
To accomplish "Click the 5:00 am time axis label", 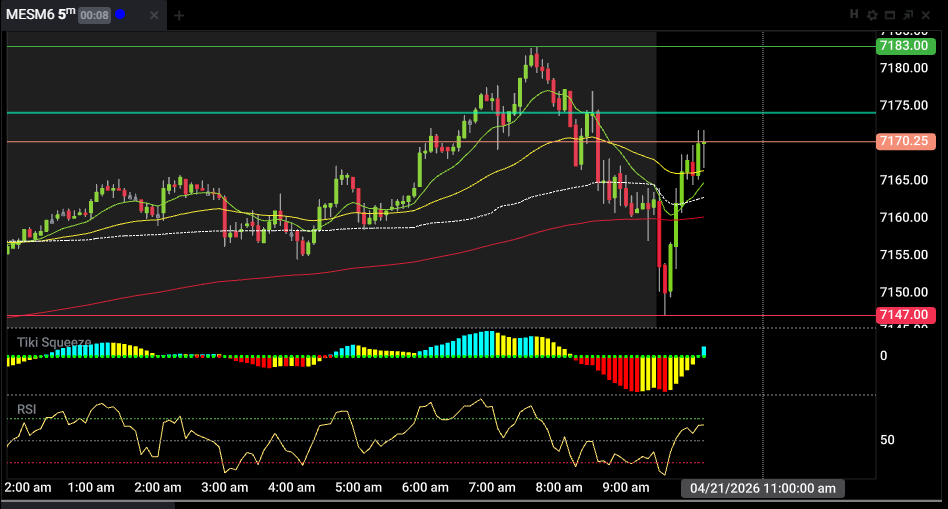I will click(x=358, y=487).
